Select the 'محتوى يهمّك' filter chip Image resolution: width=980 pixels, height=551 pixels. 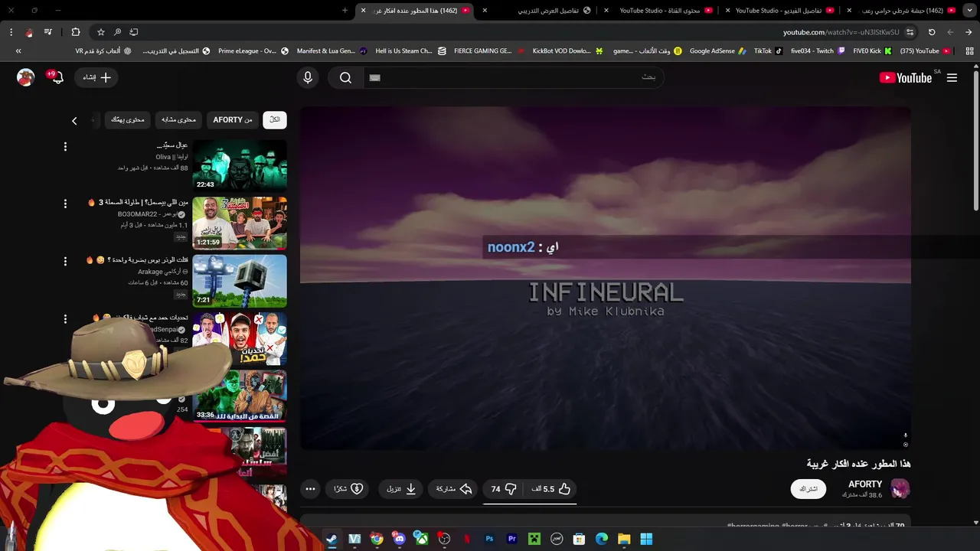(128, 119)
